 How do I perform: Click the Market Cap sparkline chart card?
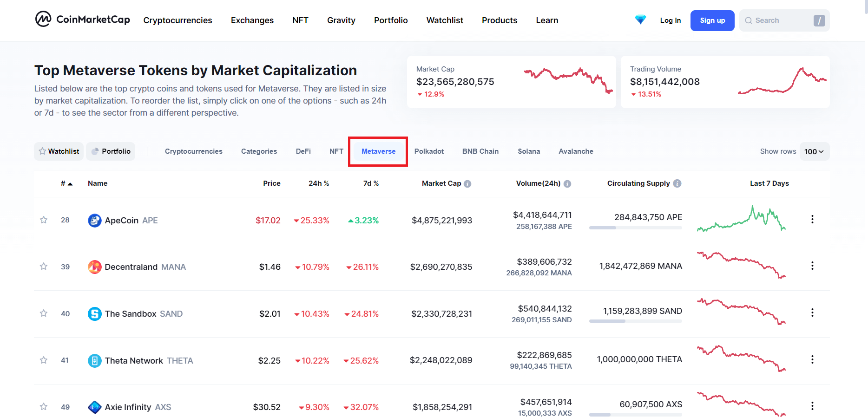tap(511, 82)
